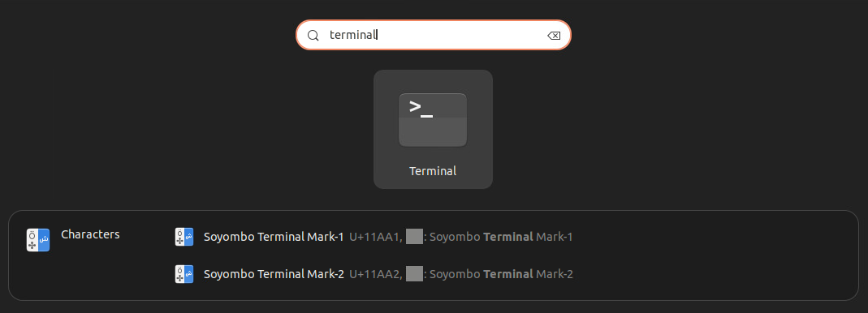Click the gray glyph box after U+11AA1
The height and width of the screenshot is (313, 868).
pos(414,237)
